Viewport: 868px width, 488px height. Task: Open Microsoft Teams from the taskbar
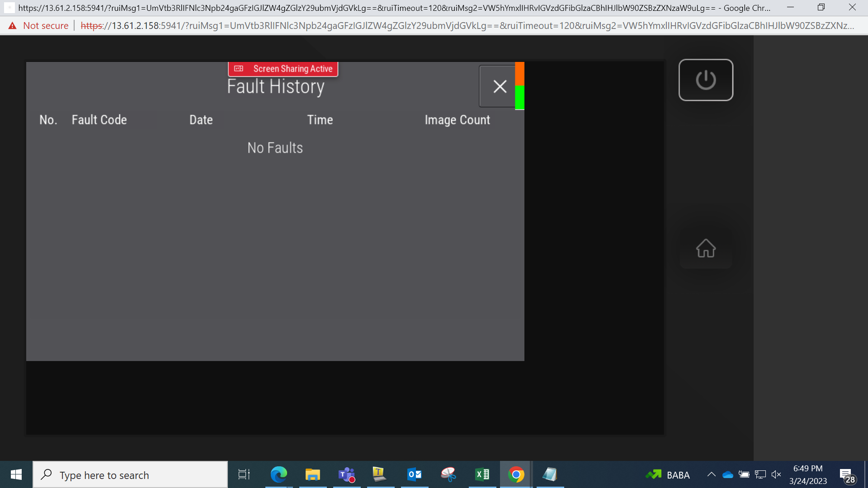(347, 474)
